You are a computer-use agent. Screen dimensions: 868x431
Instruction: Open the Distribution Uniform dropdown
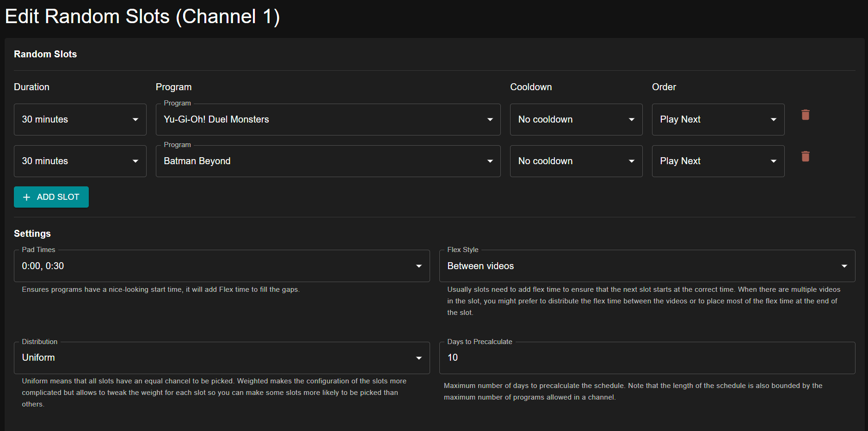tap(222, 357)
